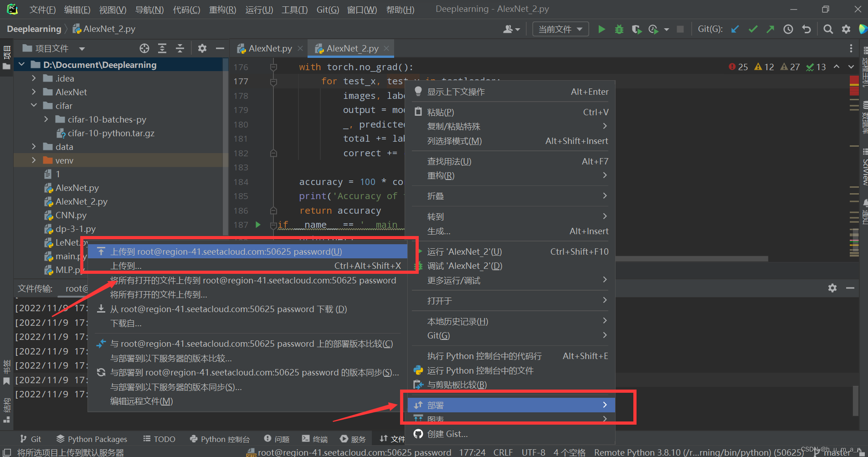Image resolution: width=868 pixels, height=457 pixels.
Task: Toggle tool window bars from the status bar corner
Action: [x=7, y=452]
